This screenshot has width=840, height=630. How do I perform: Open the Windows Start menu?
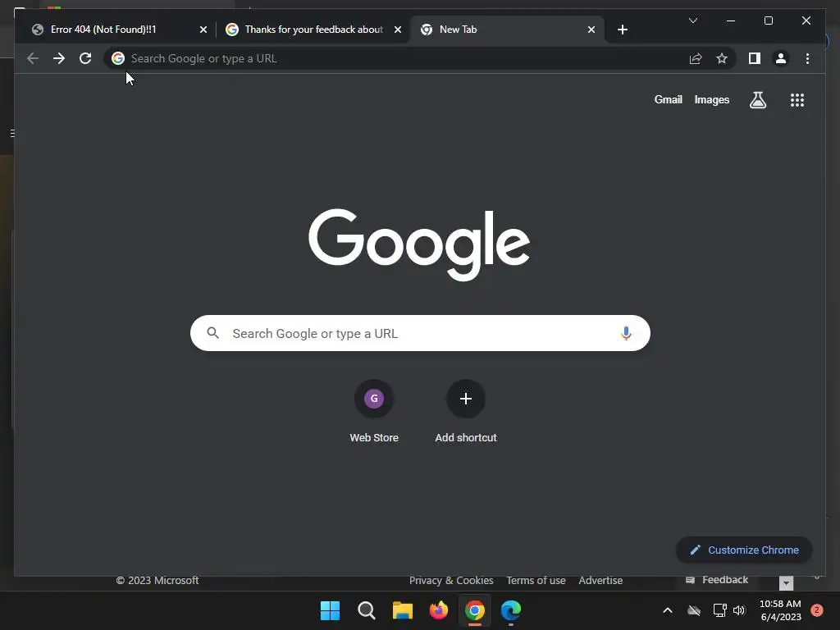click(330, 610)
